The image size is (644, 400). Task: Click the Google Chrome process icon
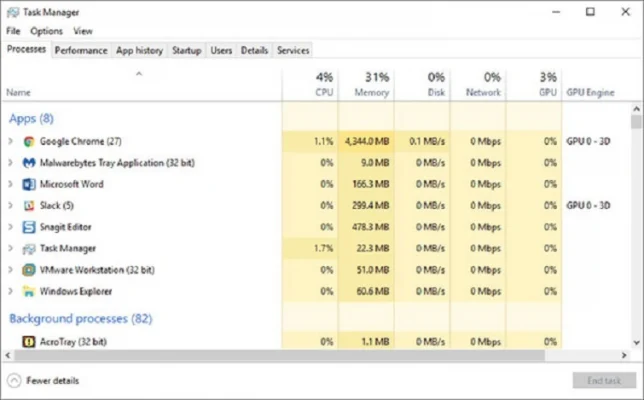[30, 141]
